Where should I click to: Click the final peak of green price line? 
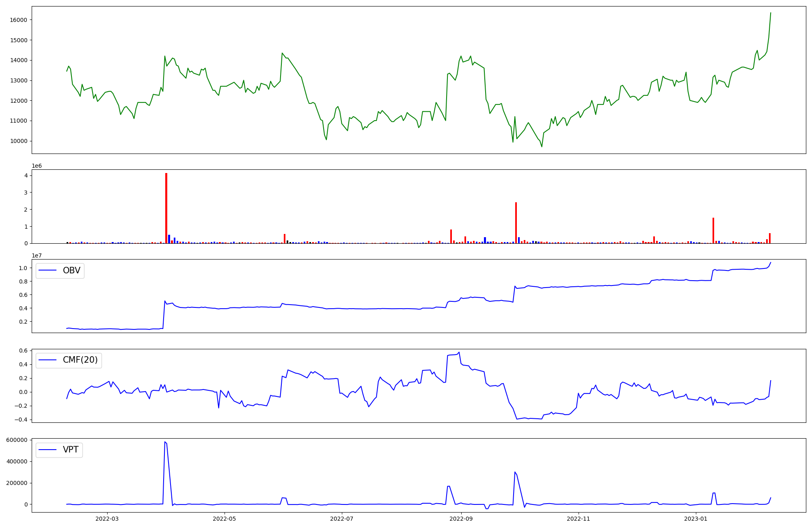(771, 13)
